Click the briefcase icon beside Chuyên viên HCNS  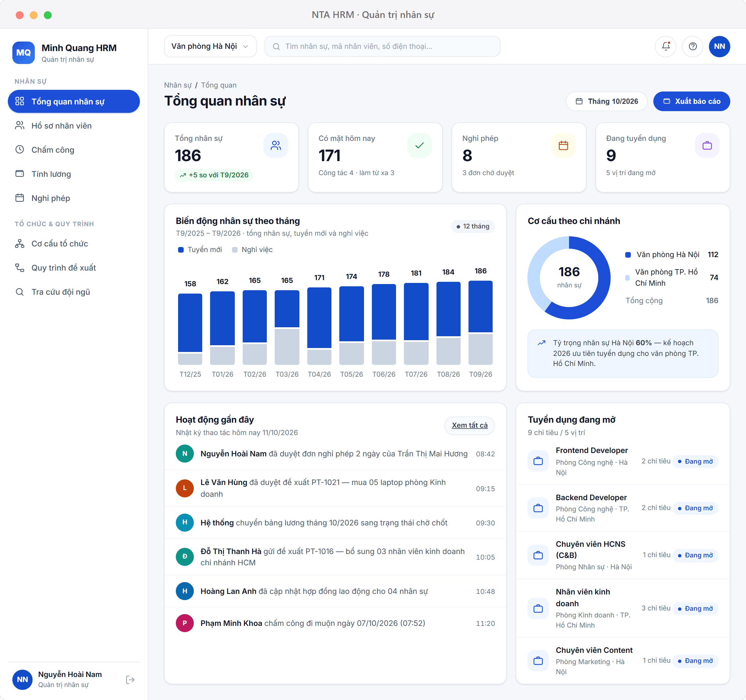click(x=538, y=555)
